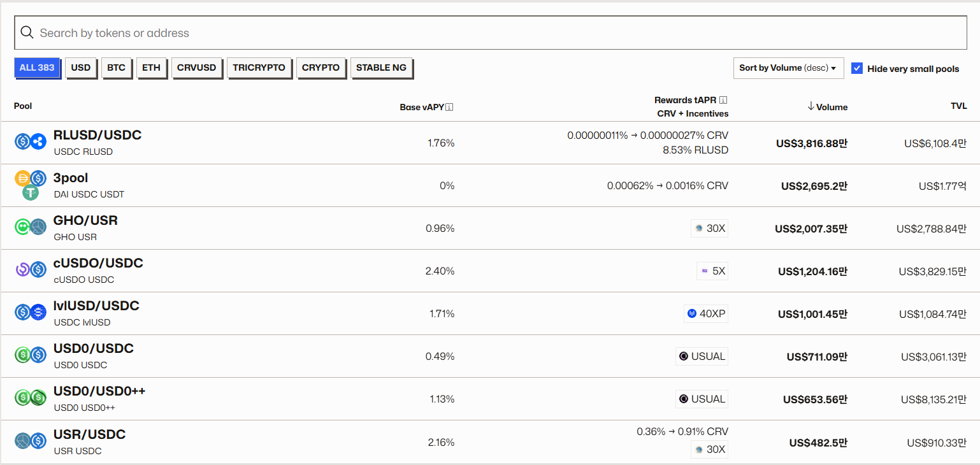The image size is (980, 465).
Task: Select the CRYPTO filter tab
Action: [321, 68]
